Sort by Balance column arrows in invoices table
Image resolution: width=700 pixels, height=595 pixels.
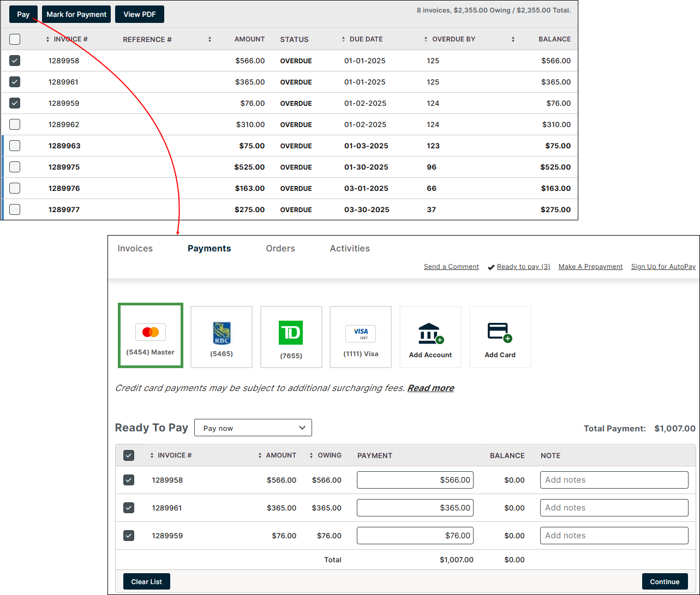pyautogui.click(x=513, y=39)
